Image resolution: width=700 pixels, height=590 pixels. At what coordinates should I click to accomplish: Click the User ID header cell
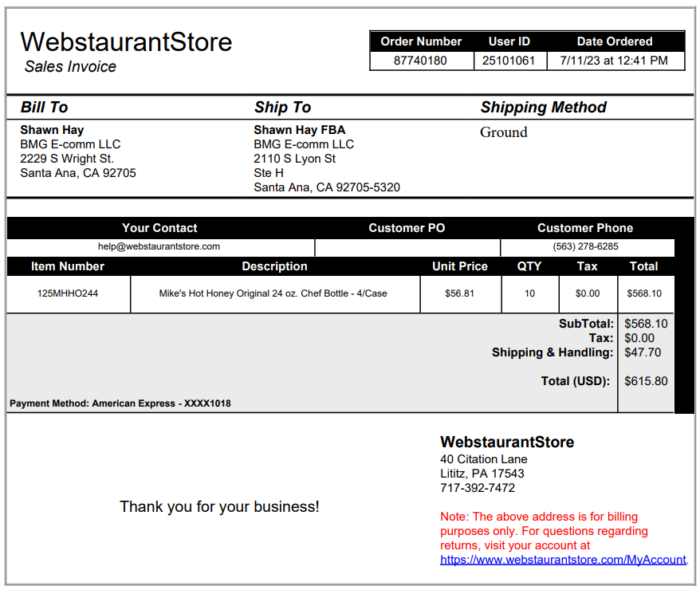coord(509,41)
